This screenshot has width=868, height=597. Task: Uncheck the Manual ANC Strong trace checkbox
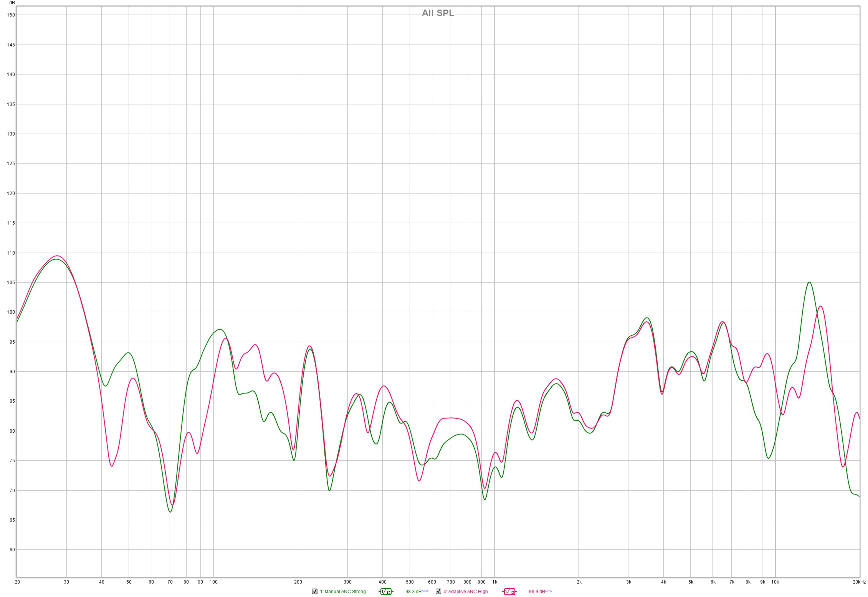pos(314,591)
